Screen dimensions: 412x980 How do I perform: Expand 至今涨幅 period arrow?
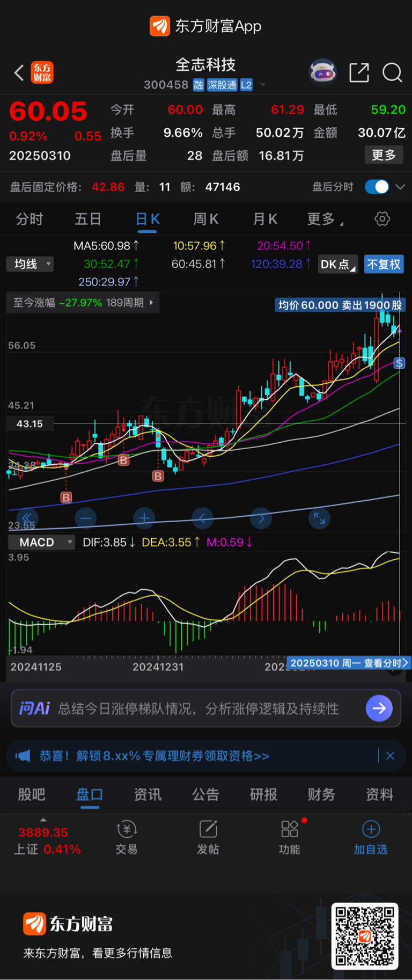[151, 303]
